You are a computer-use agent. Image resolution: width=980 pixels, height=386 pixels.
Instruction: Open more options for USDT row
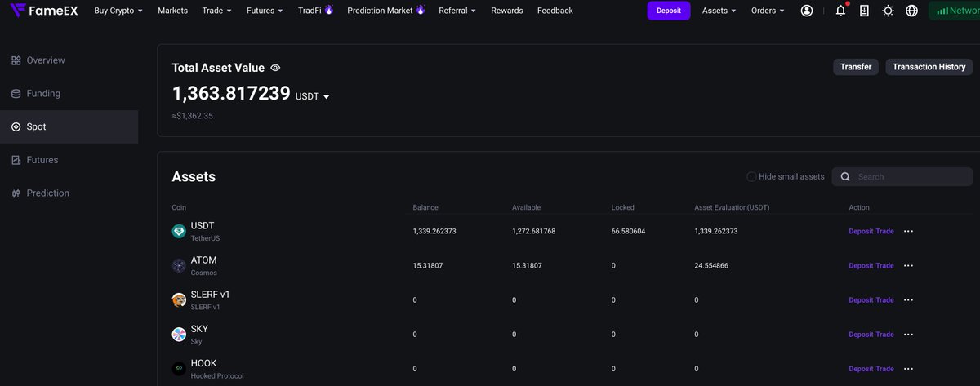(908, 232)
